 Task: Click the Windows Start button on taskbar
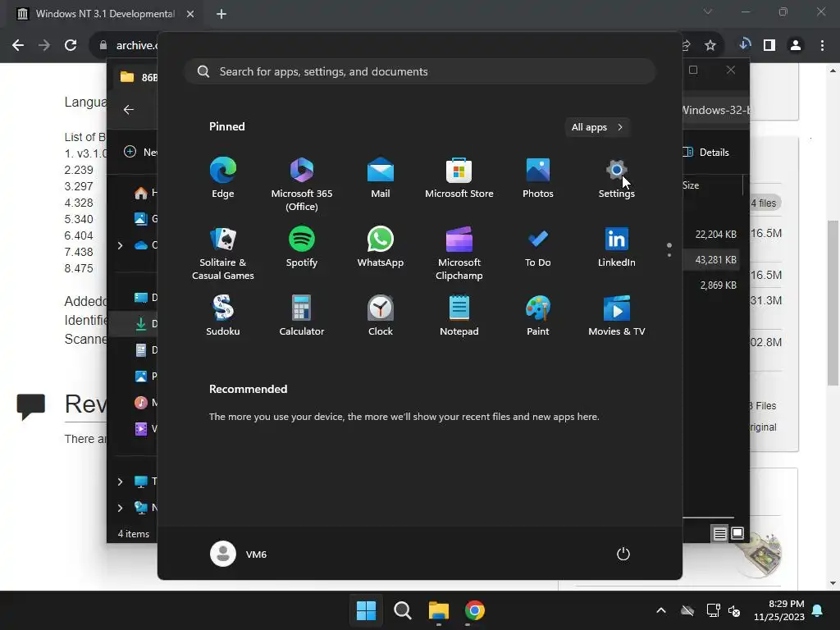[367, 610]
